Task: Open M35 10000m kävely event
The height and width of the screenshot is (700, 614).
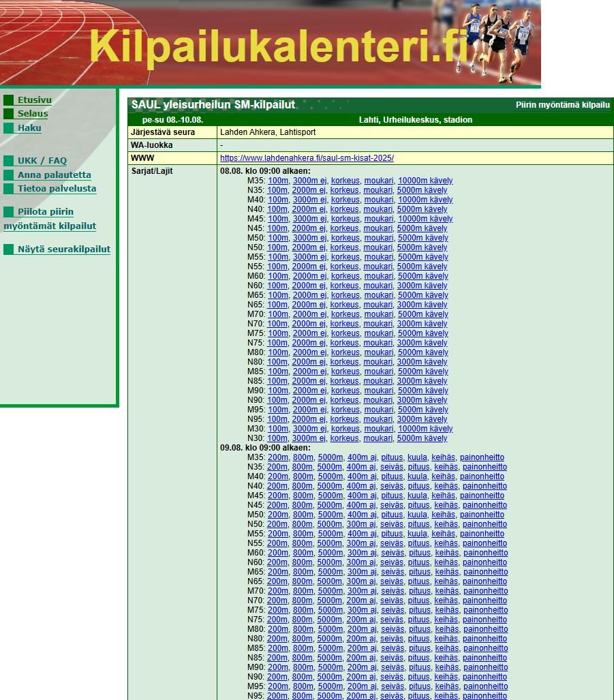Action: [425, 181]
